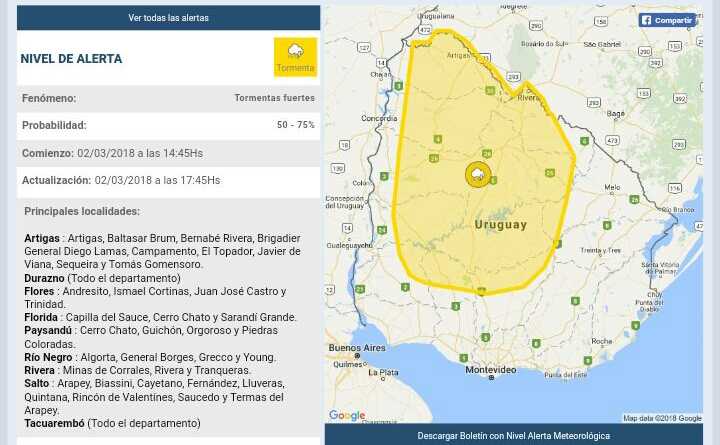
Task: Click the Map data ©2018 Google attribution
Action: point(661,418)
